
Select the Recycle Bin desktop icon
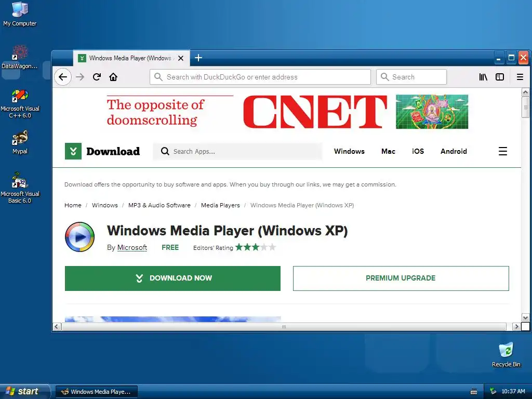click(506, 355)
